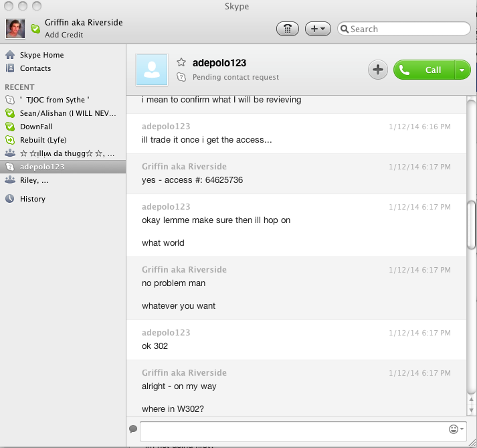Click the pending contact request status icon

coord(181,77)
